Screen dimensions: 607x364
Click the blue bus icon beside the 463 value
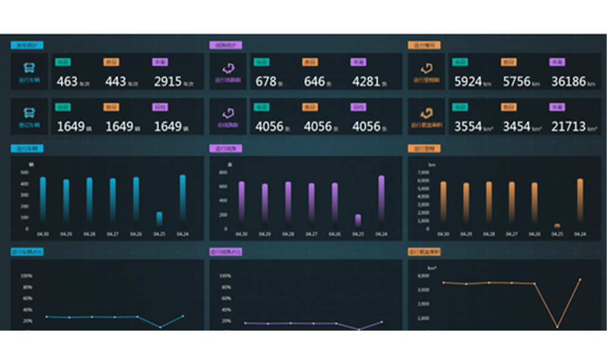(29, 68)
